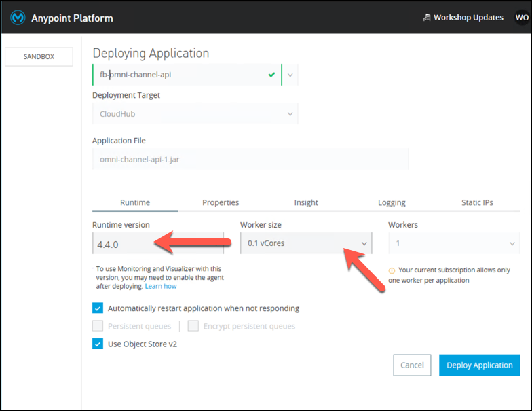Click the subscription allows one worker message
Screen dimensions: 532x411
coord(449,275)
